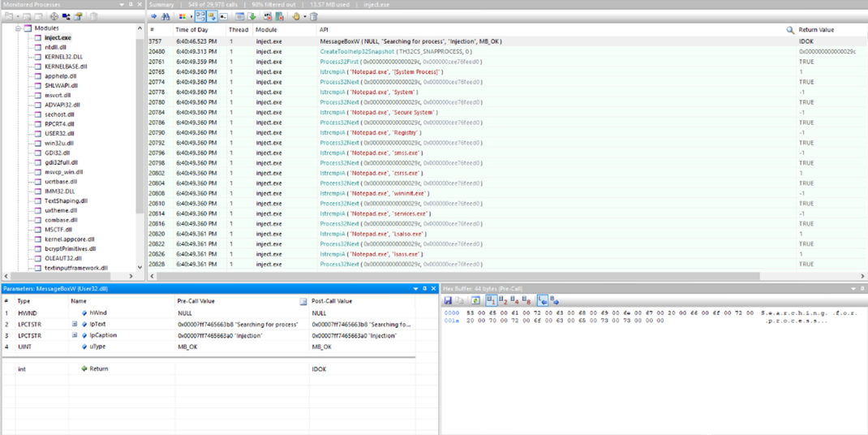868x435 pixels.
Task: Click the blue arrow icon in Summary toolbar
Action: [x=153, y=16]
